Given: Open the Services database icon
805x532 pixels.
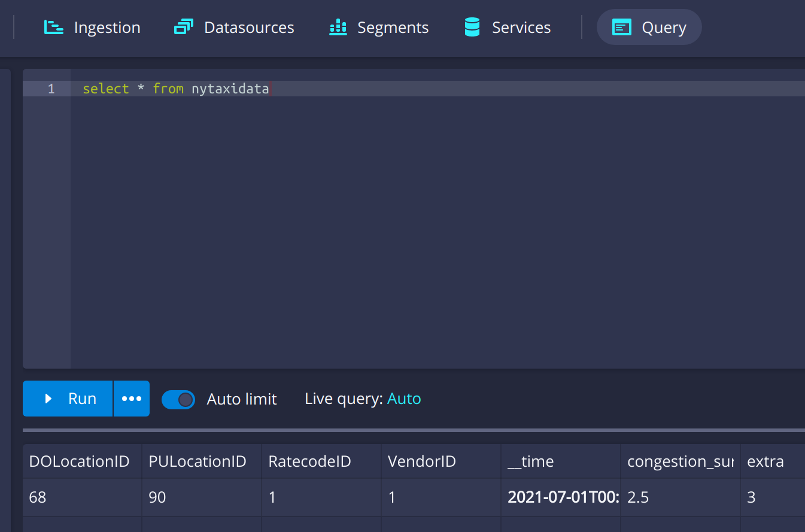Looking at the screenshot, I should coord(472,26).
